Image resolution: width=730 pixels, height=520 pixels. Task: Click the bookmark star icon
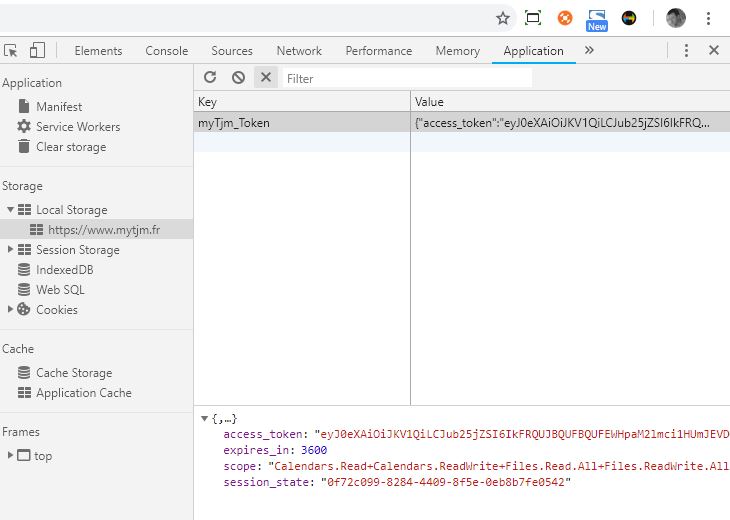tap(503, 19)
